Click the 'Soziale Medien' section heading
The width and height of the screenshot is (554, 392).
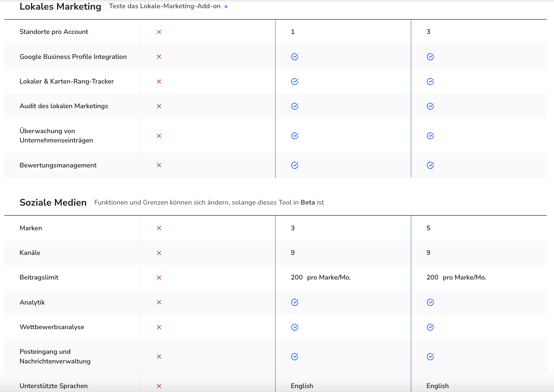click(53, 202)
